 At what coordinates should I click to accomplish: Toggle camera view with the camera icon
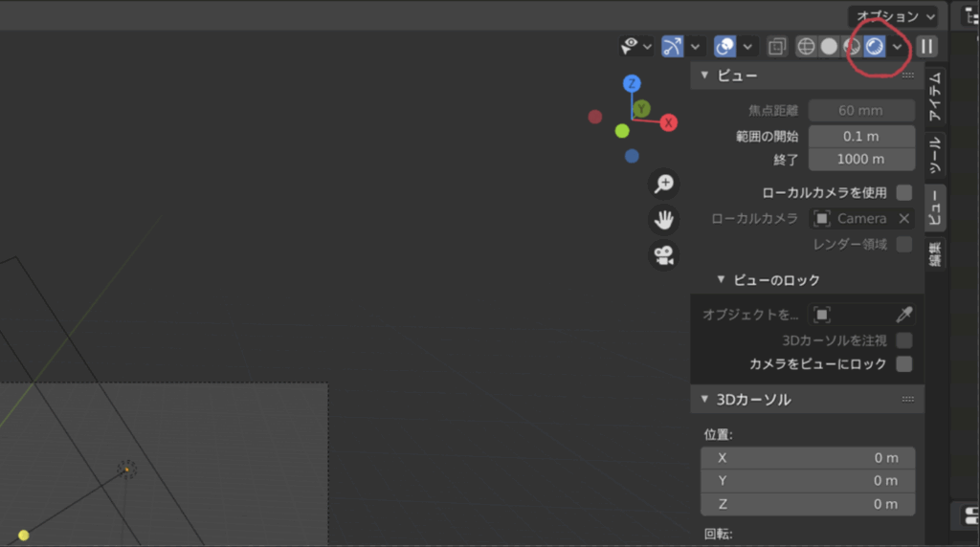pyautogui.click(x=663, y=255)
